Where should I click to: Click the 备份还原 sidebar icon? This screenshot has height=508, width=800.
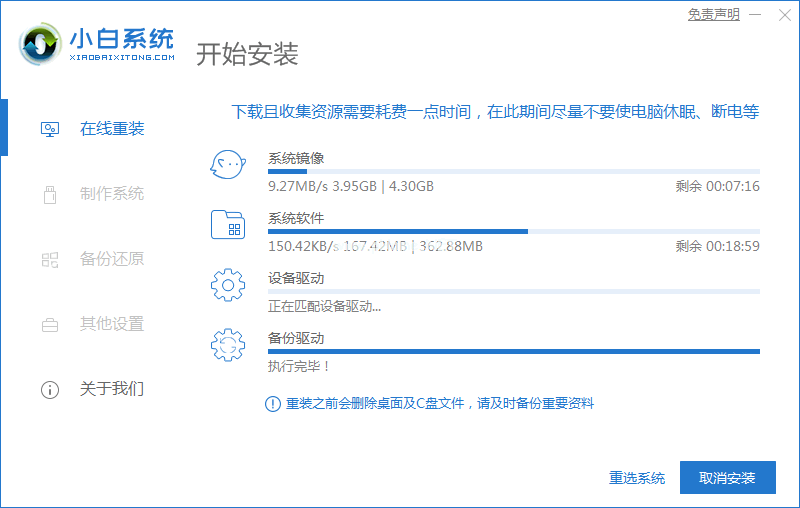pyautogui.click(x=49, y=259)
